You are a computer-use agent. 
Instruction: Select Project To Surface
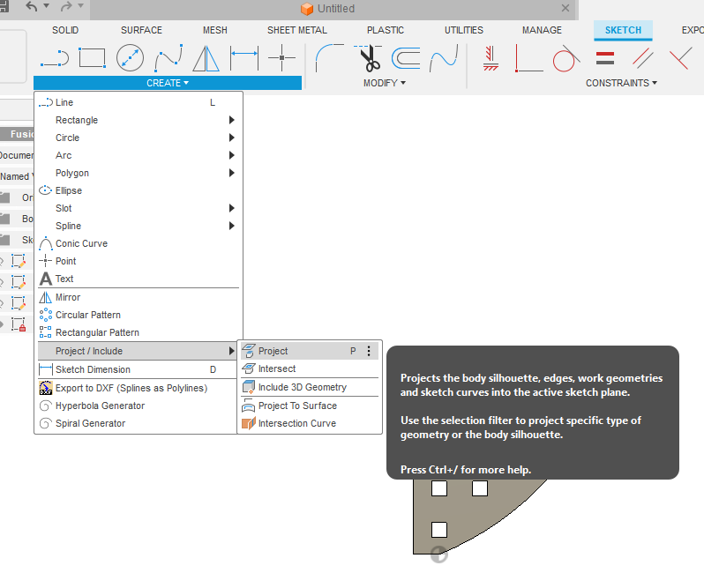click(310, 406)
